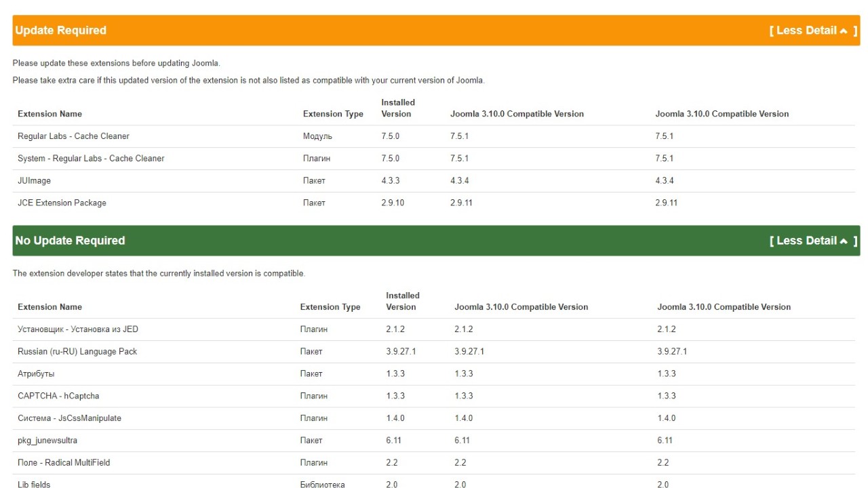Select the 'Regular Labs - Cache Cleaner' module name
Image resolution: width=868 pixels, height=488 pixels.
(x=73, y=136)
